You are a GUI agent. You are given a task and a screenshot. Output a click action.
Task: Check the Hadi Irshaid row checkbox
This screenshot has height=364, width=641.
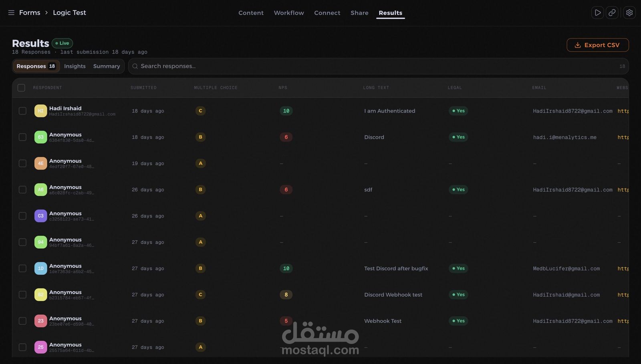pyautogui.click(x=22, y=111)
